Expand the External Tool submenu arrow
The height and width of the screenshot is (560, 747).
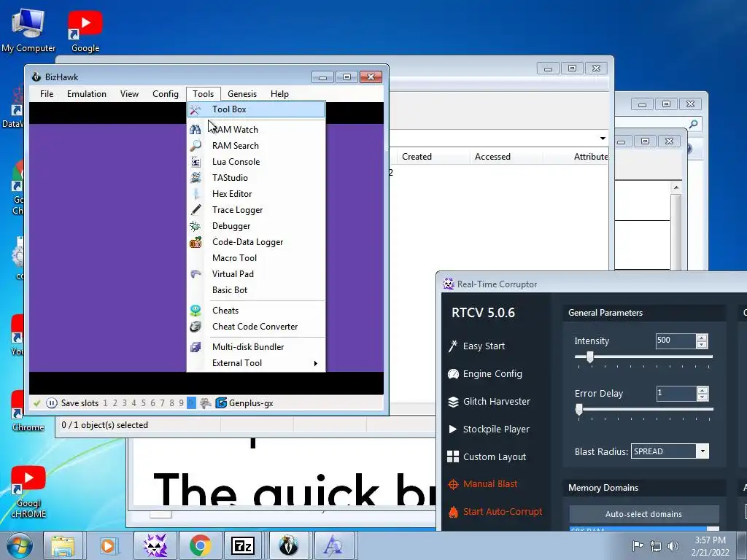tap(315, 363)
